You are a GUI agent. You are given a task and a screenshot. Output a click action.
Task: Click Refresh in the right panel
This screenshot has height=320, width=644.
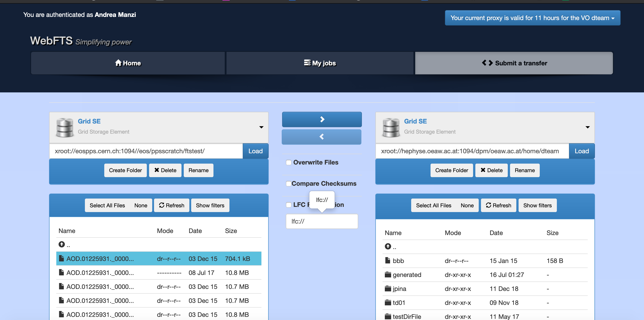click(498, 205)
